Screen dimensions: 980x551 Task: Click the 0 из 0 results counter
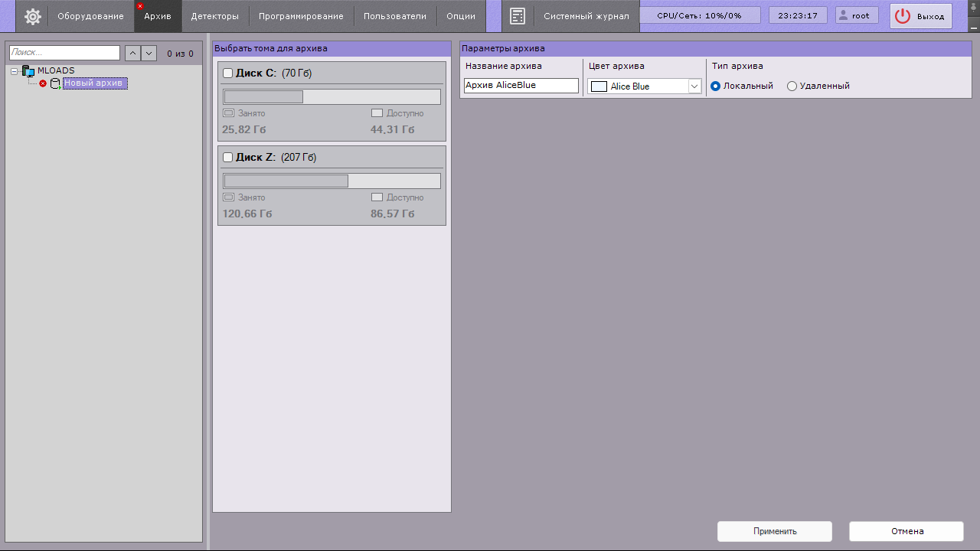pyautogui.click(x=180, y=54)
